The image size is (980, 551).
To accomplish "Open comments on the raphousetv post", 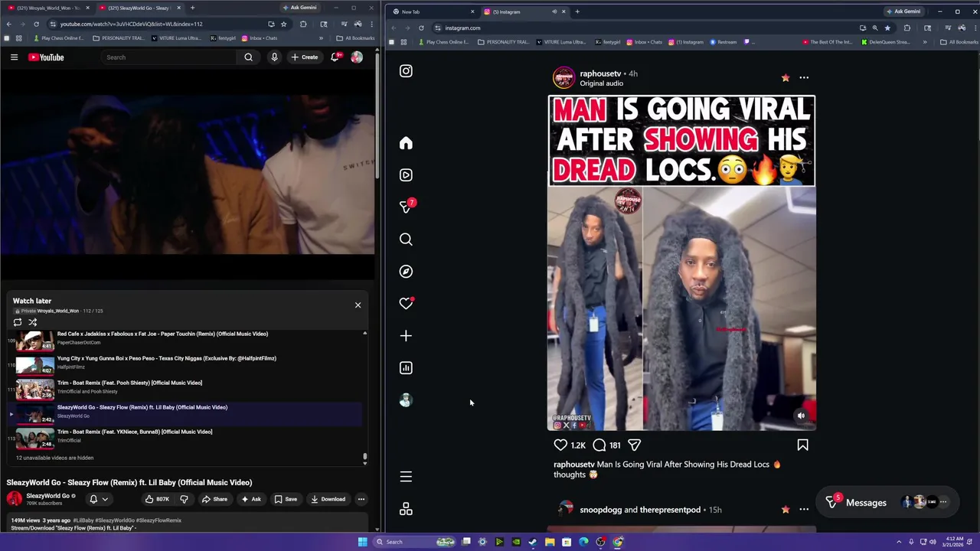I will point(599,445).
